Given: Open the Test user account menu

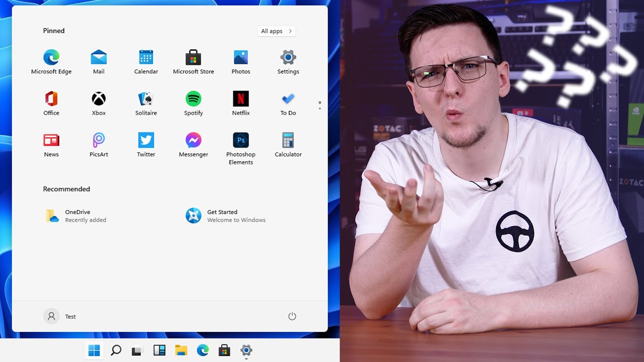Looking at the screenshot, I should pyautogui.click(x=60, y=316).
